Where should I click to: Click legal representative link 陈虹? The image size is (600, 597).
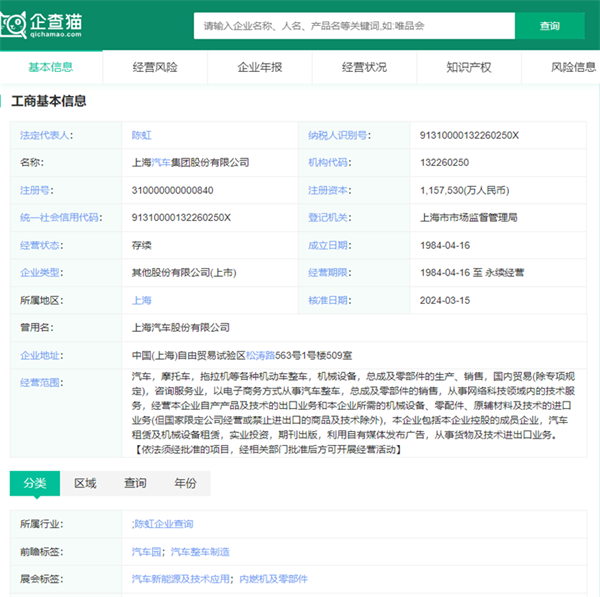[x=142, y=135]
